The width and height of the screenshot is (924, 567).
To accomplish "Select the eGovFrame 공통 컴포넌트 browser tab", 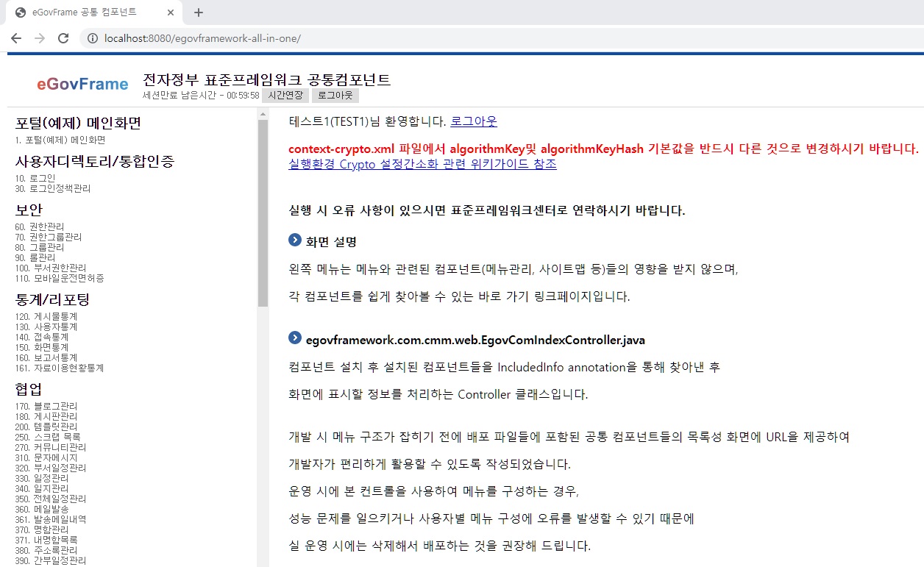I will click(88, 13).
